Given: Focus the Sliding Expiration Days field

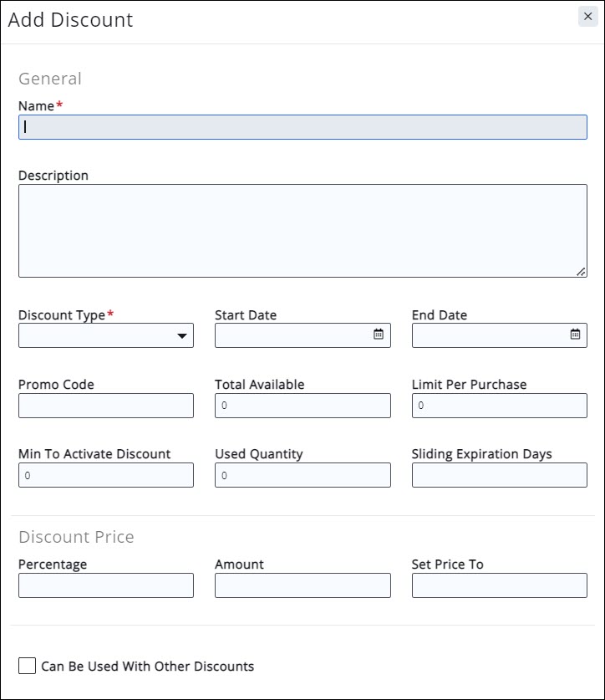Looking at the screenshot, I should 499,475.
